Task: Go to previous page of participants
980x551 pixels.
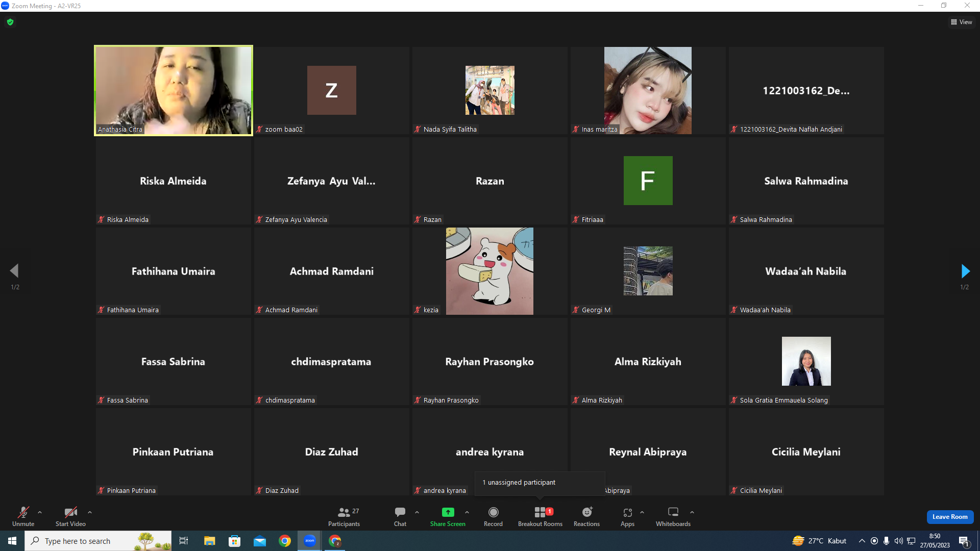Action: [14, 271]
